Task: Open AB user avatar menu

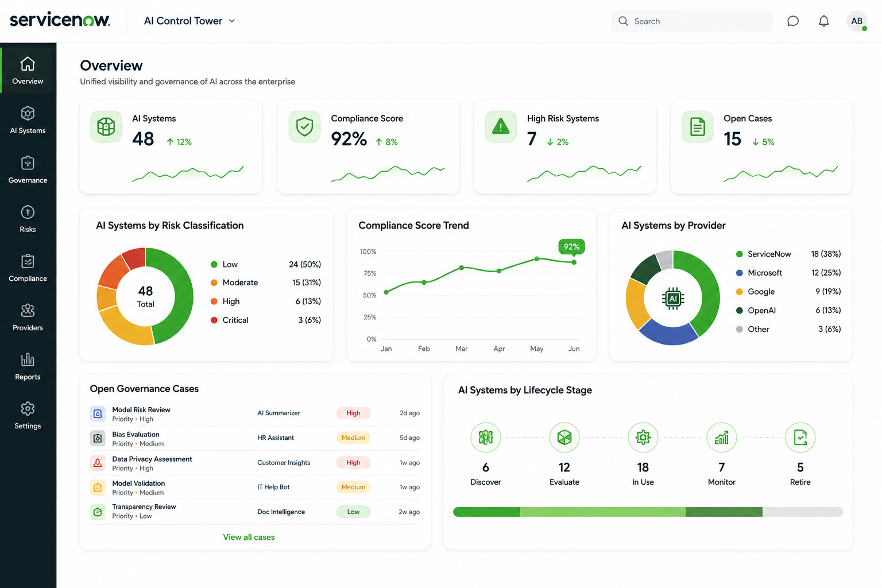Action: [x=857, y=21]
